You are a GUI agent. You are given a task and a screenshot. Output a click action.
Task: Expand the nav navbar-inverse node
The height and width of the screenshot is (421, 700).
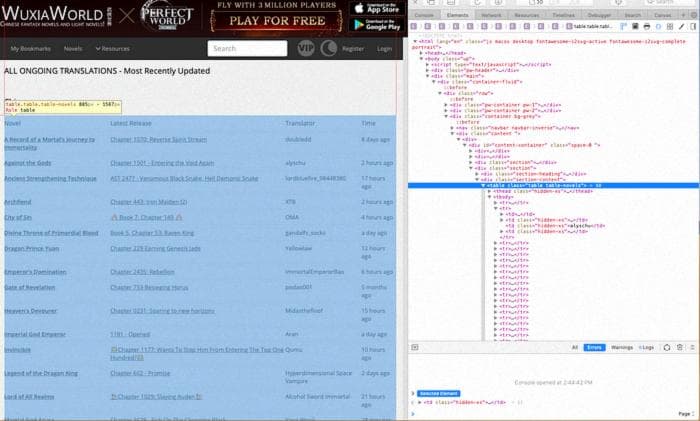(x=452, y=128)
